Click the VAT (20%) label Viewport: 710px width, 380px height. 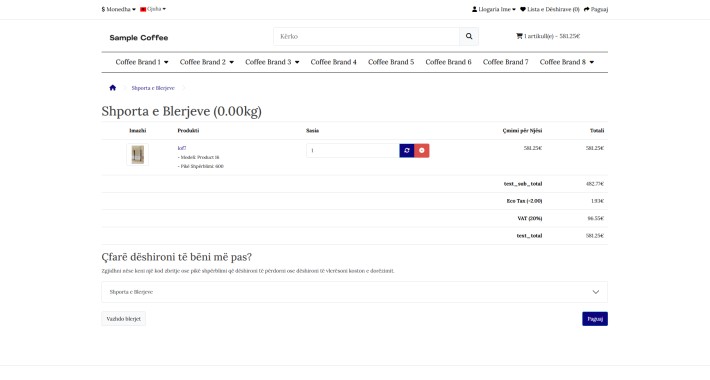point(530,218)
